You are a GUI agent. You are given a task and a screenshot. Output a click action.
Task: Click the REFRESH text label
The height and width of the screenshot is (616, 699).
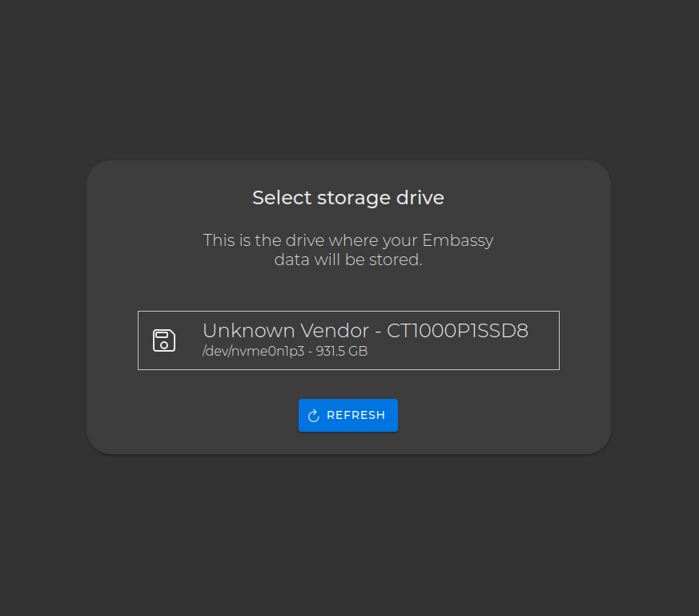point(356,416)
